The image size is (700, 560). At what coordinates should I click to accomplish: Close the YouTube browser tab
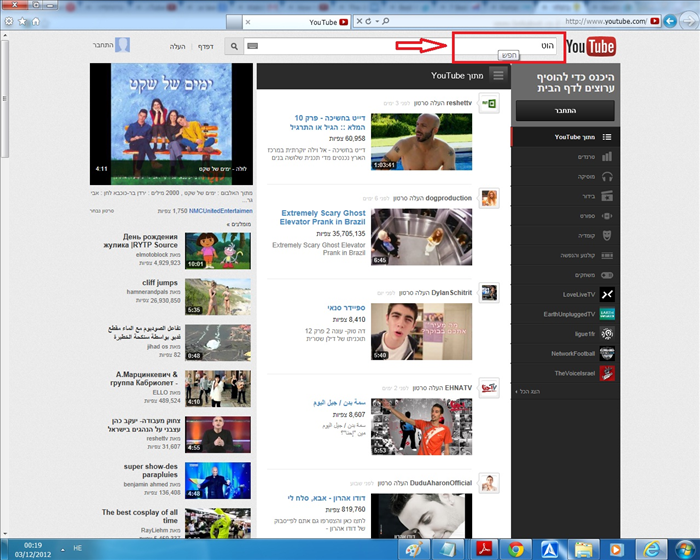(x=248, y=22)
